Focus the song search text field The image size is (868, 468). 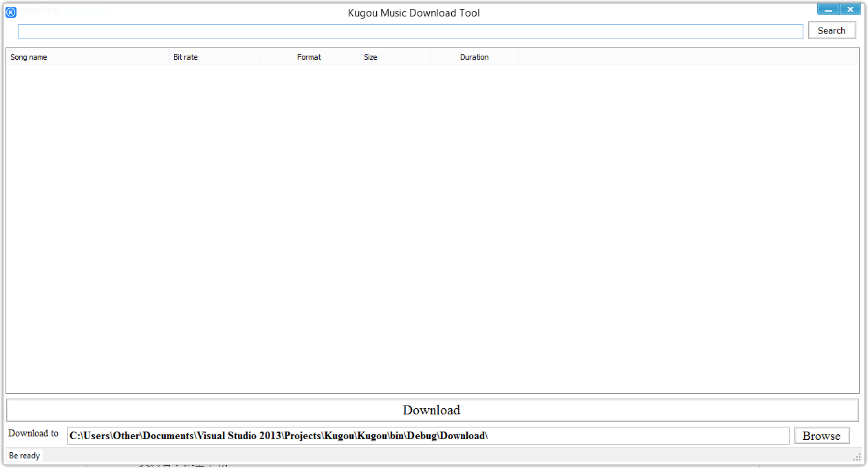click(410, 32)
